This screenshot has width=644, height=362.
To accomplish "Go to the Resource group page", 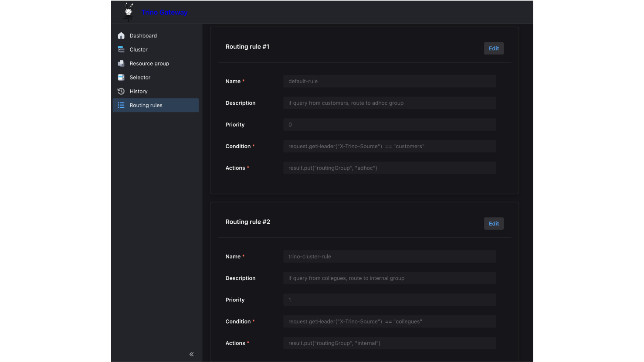I will 149,64.
